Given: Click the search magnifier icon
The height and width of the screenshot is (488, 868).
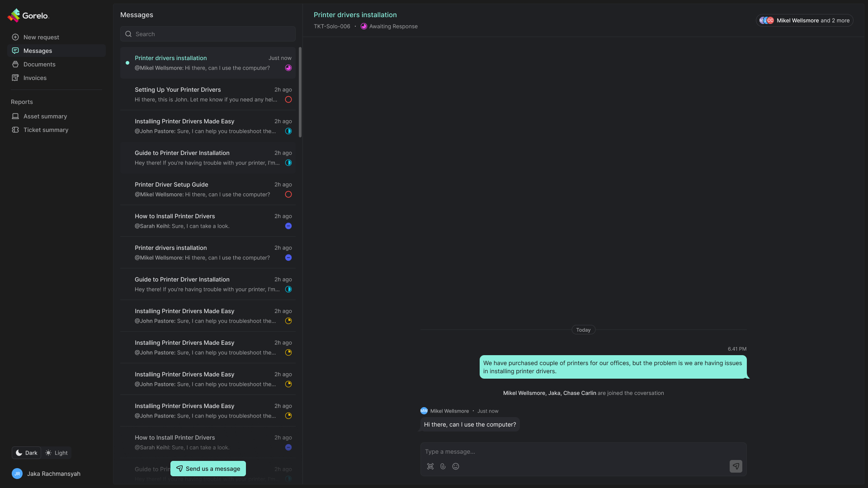Looking at the screenshot, I should [x=128, y=34].
